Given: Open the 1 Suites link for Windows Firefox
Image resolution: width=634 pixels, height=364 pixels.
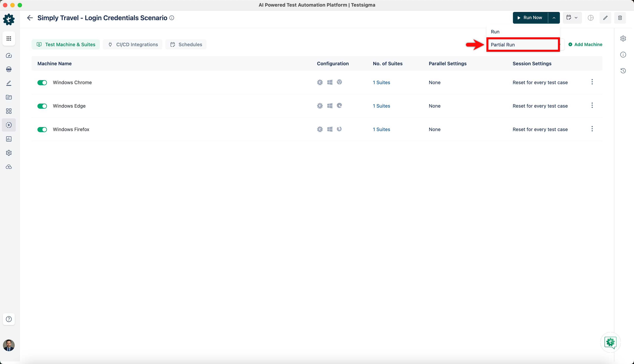Looking at the screenshot, I should pyautogui.click(x=381, y=130).
